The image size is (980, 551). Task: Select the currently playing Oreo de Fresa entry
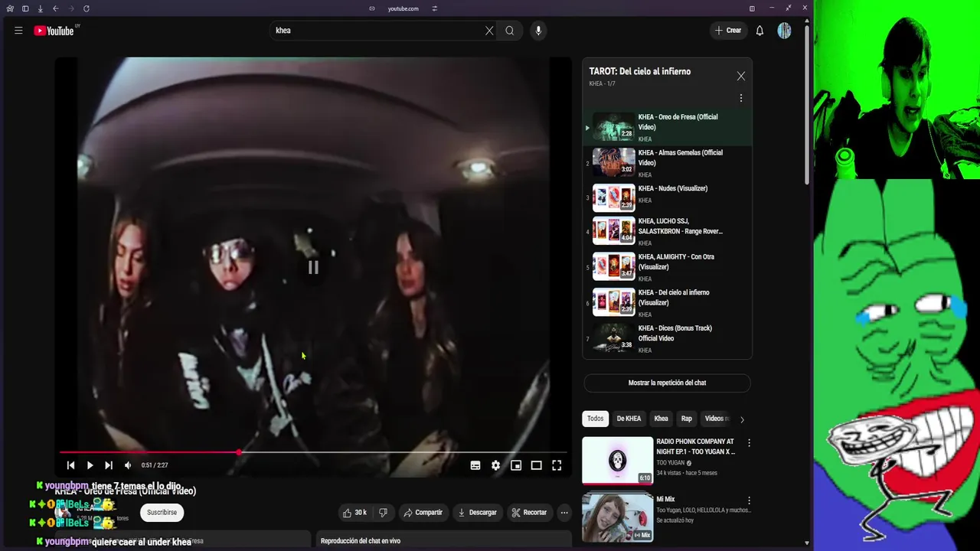coord(667,128)
